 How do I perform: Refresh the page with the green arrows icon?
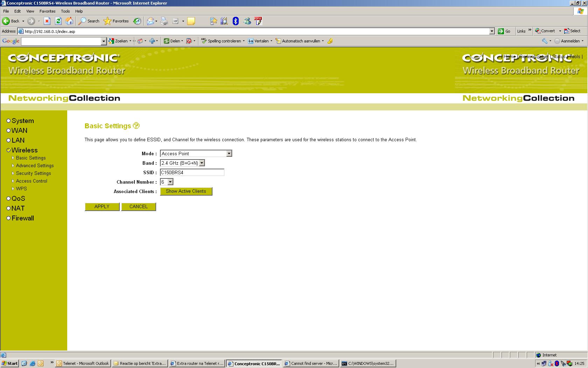[58, 21]
